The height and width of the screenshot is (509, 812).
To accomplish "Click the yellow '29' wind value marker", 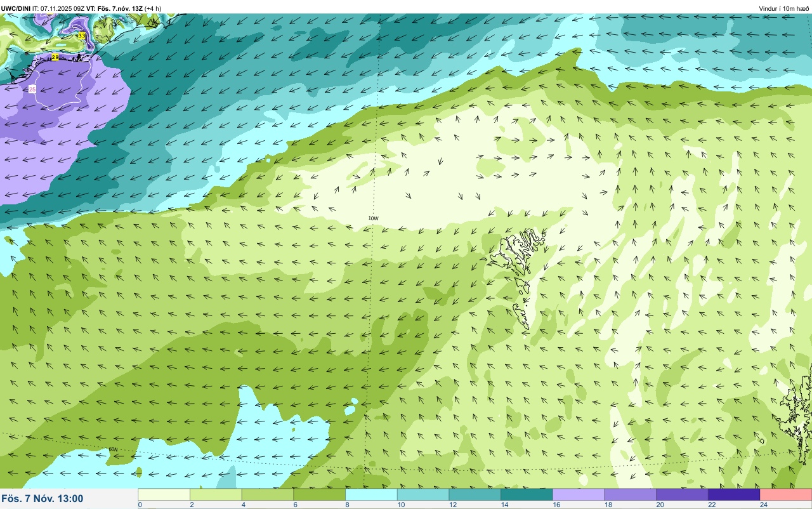I will click(x=55, y=57).
